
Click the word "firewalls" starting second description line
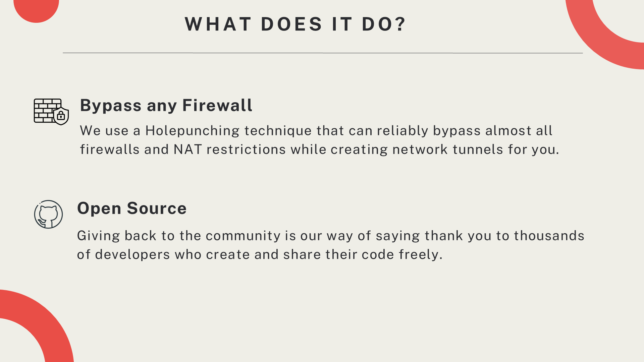(x=110, y=149)
